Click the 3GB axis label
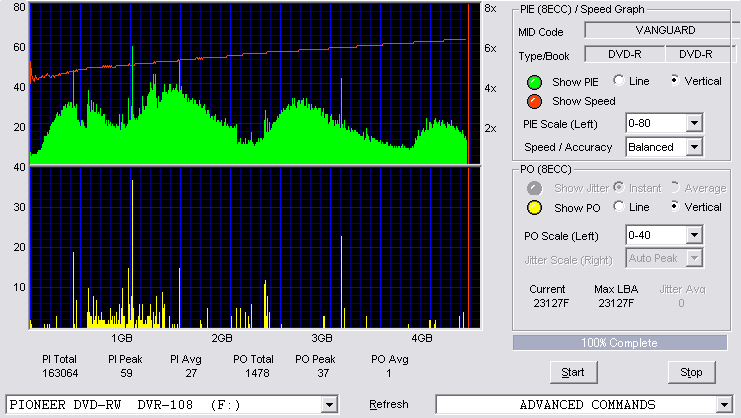The image size is (741, 418). point(322,338)
